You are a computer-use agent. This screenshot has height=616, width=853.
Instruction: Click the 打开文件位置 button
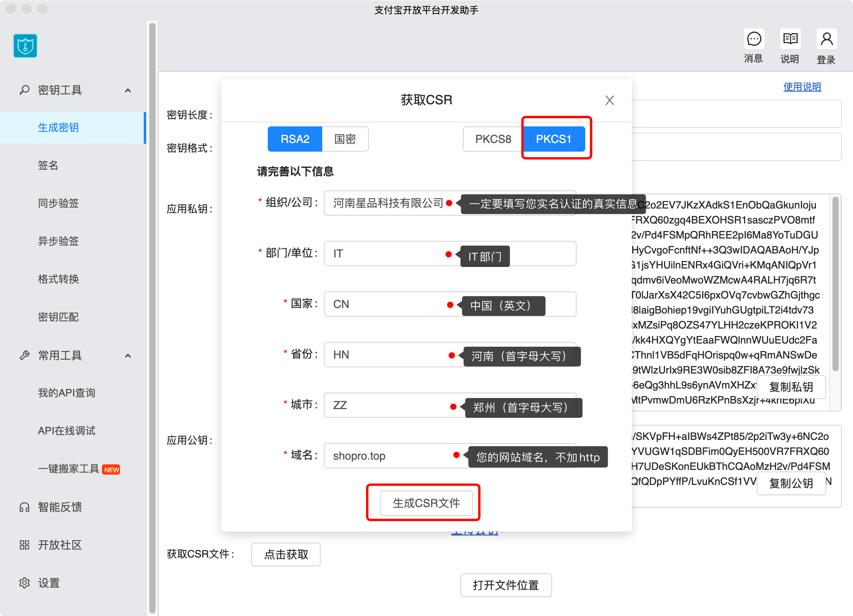[x=506, y=585]
